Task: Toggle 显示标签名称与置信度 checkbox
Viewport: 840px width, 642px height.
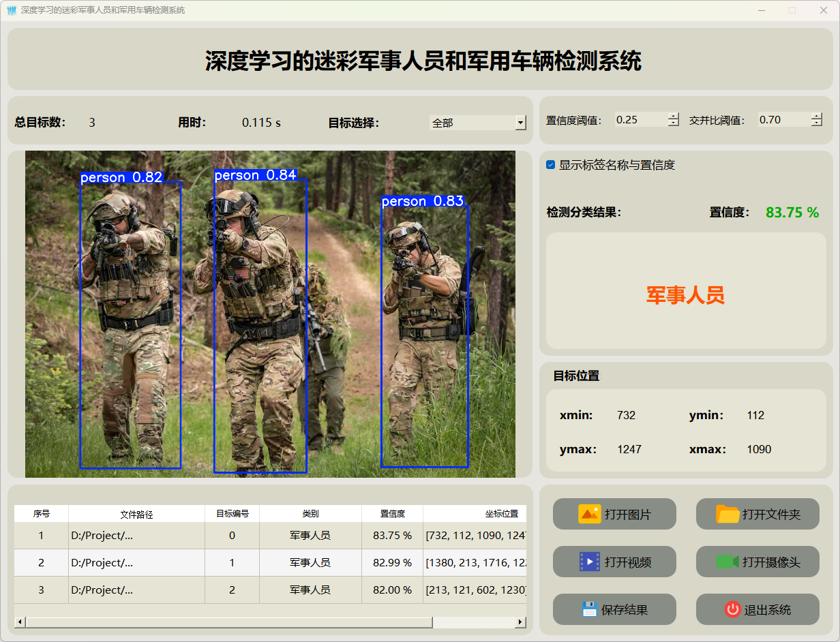Action: [x=551, y=165]
